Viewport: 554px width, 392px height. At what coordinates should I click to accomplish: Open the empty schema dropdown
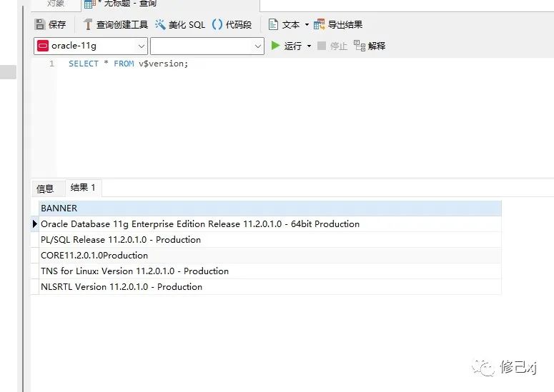click(207, 46)
